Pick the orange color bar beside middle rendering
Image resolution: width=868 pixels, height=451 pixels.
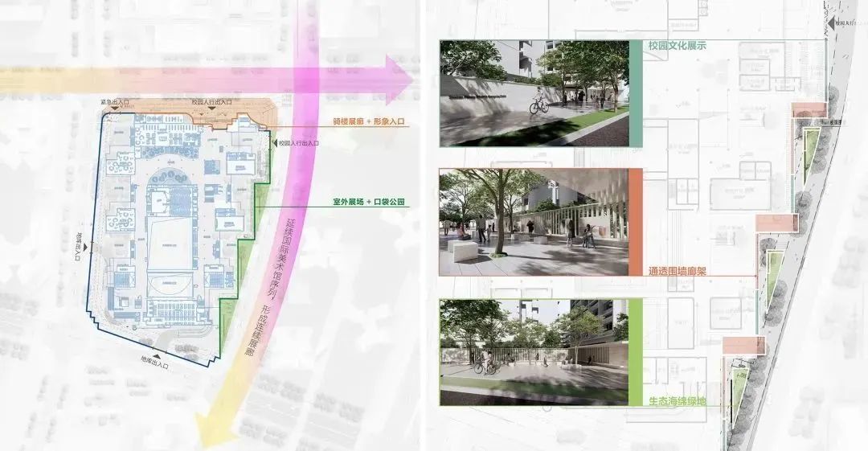pos(635,221)
